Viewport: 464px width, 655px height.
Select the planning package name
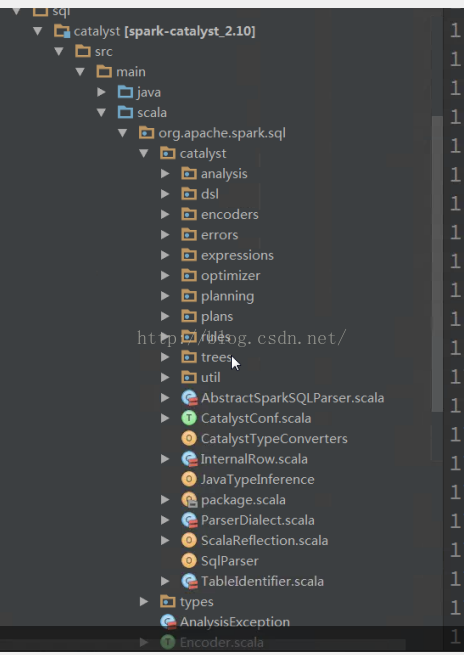(228, 296)
